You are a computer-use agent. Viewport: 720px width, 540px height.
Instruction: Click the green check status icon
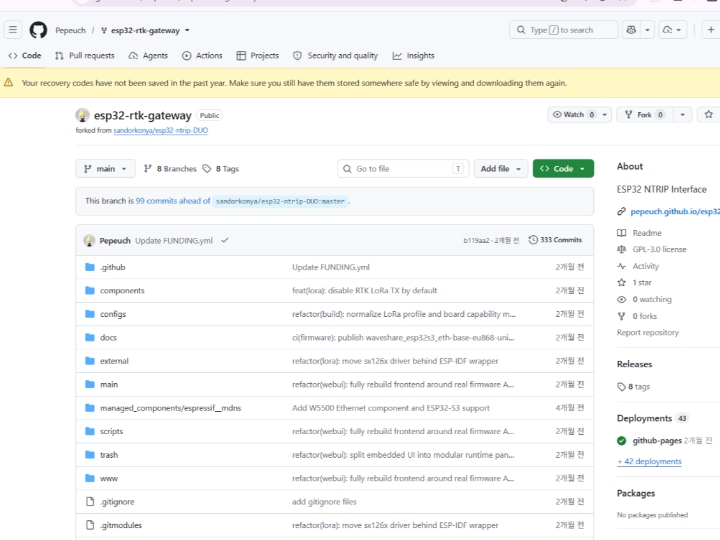225,240
